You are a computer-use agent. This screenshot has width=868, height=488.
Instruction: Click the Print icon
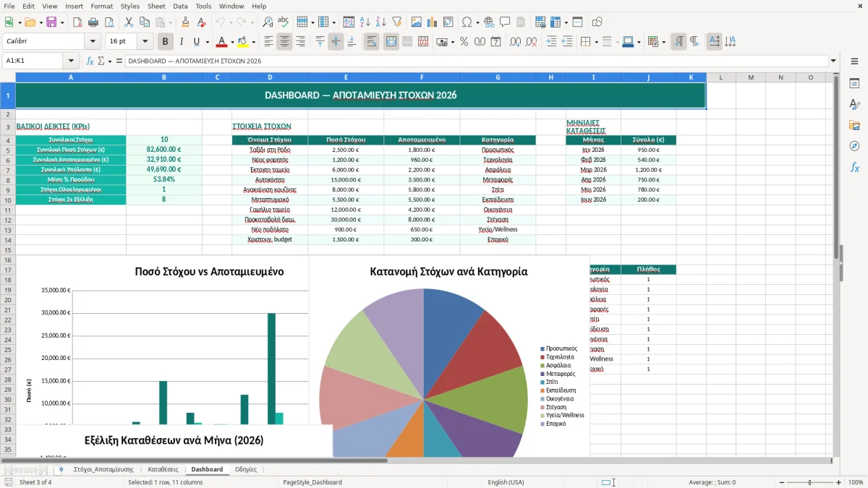coord(93,22)
